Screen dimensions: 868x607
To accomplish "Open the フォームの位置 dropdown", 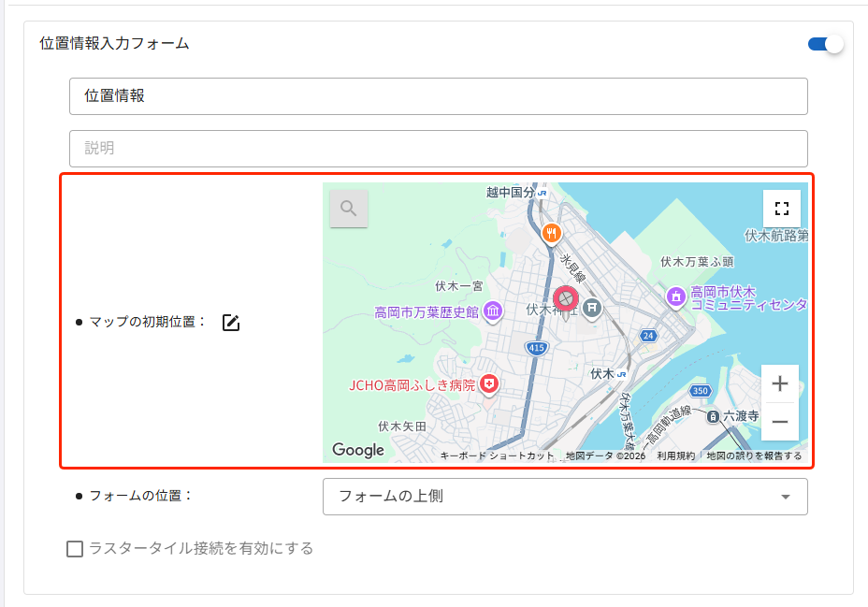I will [x=565, y=497].
